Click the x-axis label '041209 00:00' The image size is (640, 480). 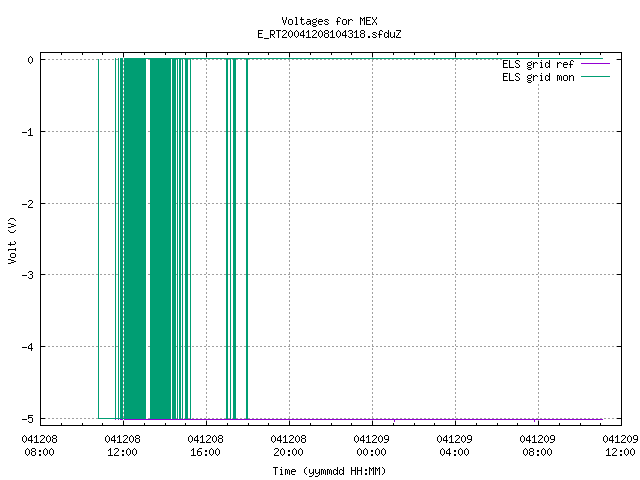[x=371, y=446]
